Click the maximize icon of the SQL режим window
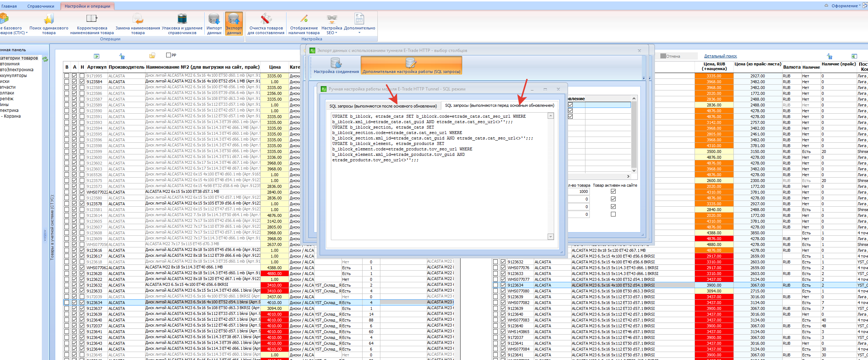The image size is (868, 360). coord(545,89)
